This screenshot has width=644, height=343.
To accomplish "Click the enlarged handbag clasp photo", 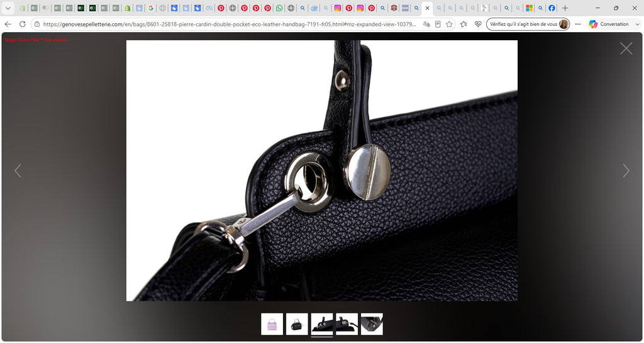I will pos(321,171).
